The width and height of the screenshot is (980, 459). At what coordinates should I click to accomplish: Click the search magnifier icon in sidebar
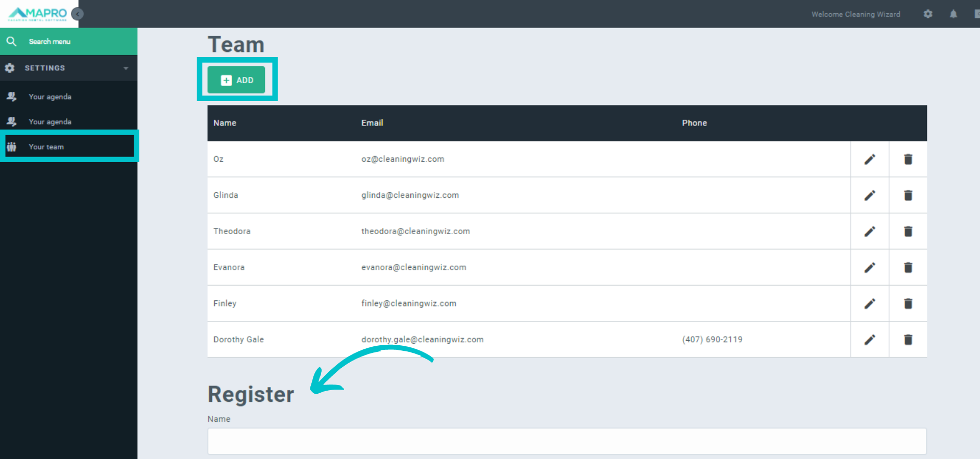(11, 41)
